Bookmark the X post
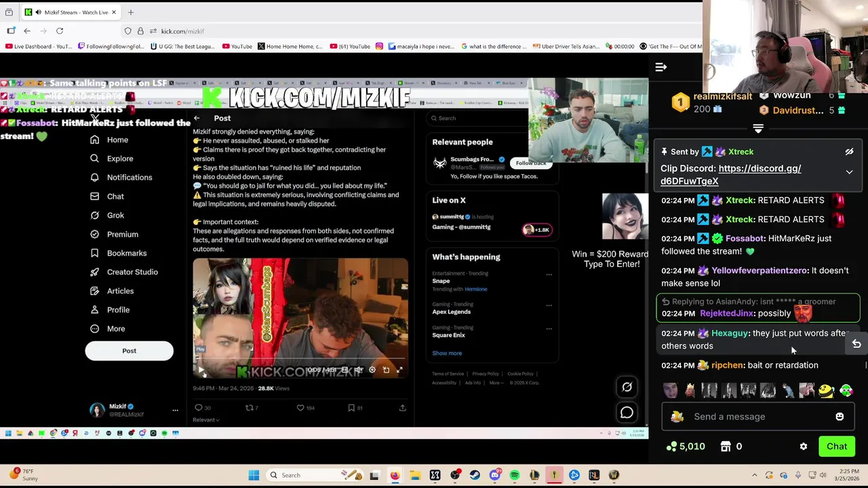 pyautogui.click(x=351, y=408)
